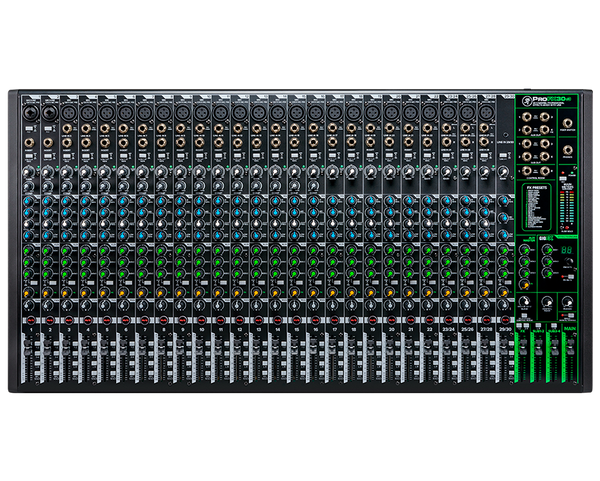Image resolution: width=600 pixels, height=481 pixels.
Task: Click the channel 2 combo XLR input jack
Action: pyautogui.click(x=49, y=113)
